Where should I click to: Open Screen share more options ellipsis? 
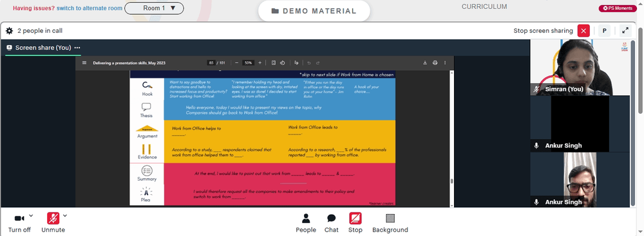pos(77,48)
